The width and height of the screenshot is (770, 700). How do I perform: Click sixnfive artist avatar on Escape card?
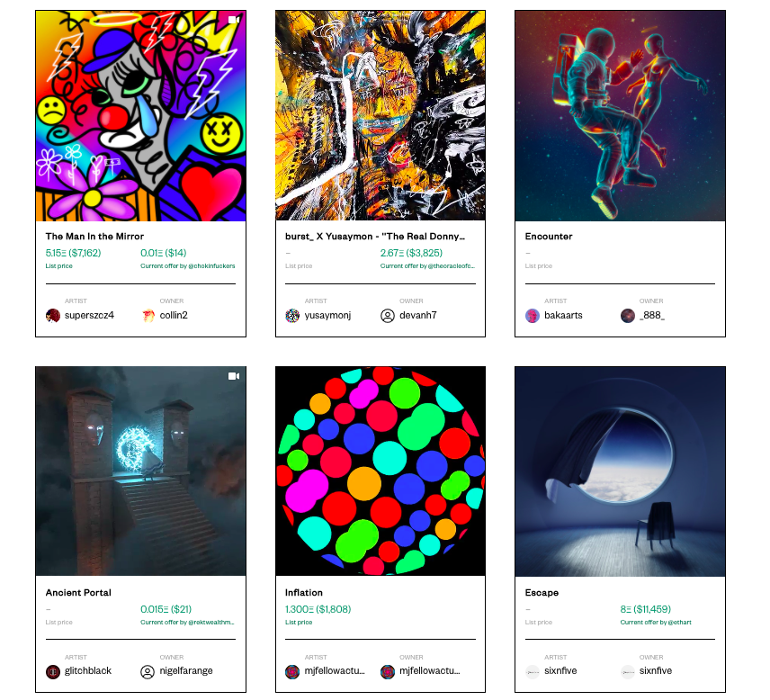coord(533,671)
